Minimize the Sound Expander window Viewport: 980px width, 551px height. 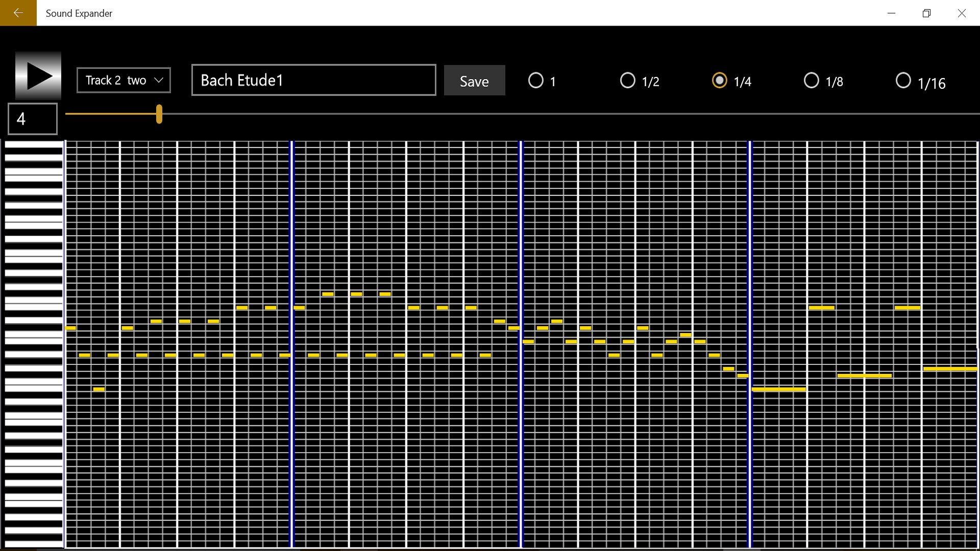[x=891, y=13]
